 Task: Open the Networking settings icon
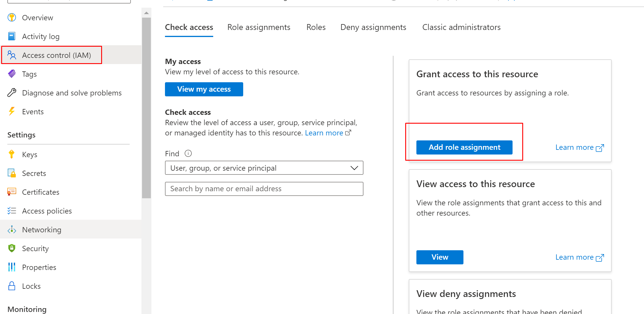tap(12, 230)
